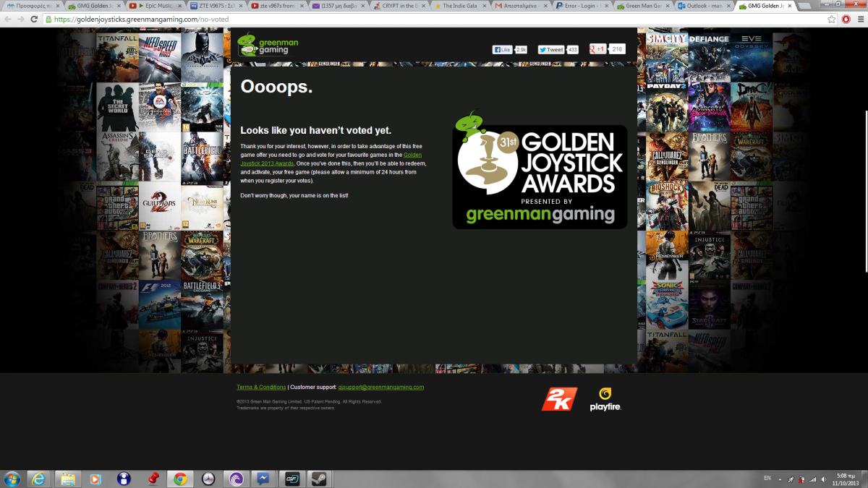The width and height of the screenshot is (868, 488).
Task: Switch to the zte v967s YouTube tab
Action: [276, 6]
